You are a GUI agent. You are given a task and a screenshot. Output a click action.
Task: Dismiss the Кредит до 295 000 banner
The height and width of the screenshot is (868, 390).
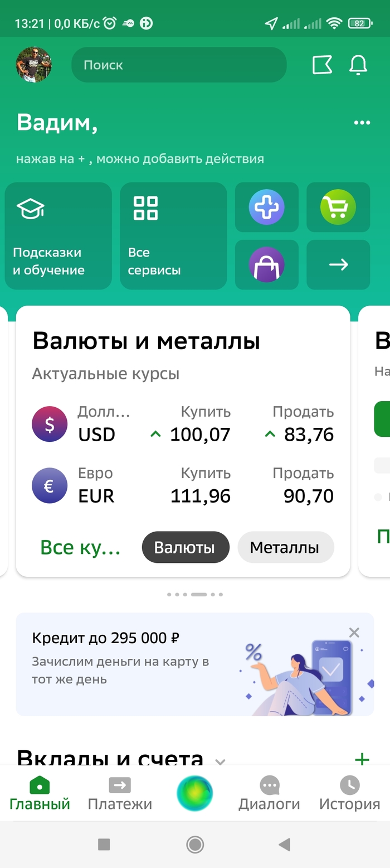coord(354,633)
